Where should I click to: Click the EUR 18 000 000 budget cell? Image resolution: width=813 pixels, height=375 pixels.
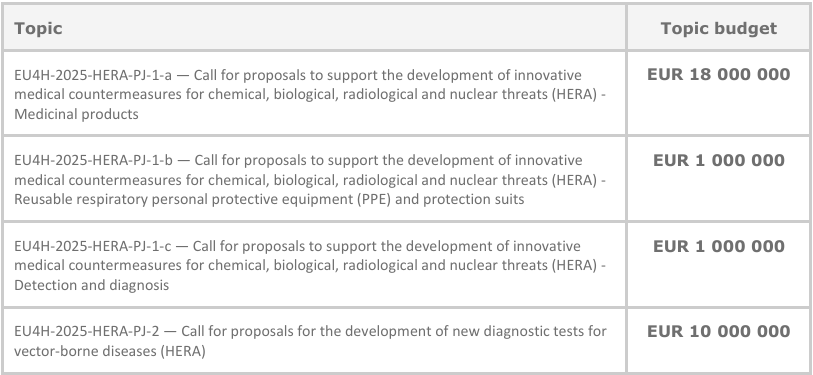[x=719, y=75]
